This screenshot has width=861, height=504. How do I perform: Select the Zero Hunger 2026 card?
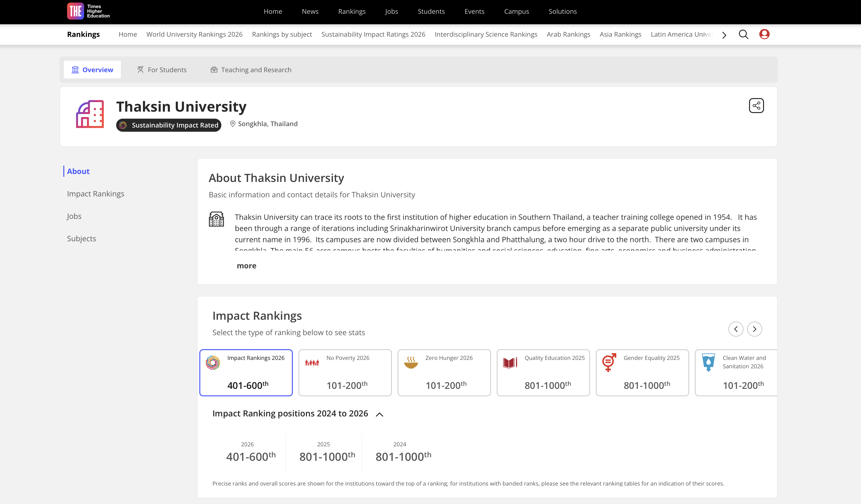444,373
